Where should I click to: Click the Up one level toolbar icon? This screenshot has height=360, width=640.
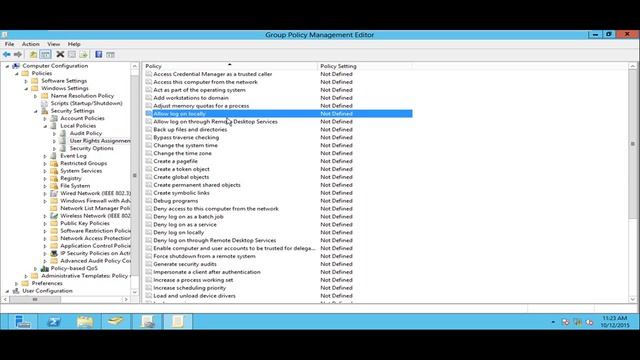pyautogui.click(x=33, y=54)
